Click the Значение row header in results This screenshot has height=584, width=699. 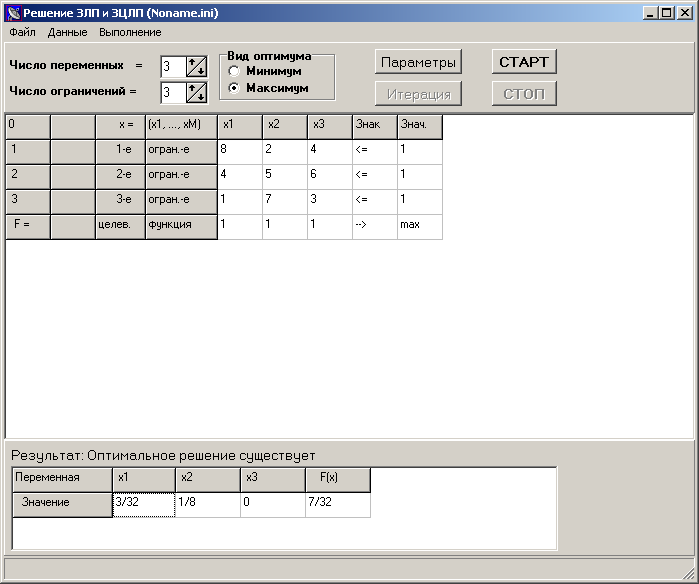pyautogui.click(x=62, y=505)
